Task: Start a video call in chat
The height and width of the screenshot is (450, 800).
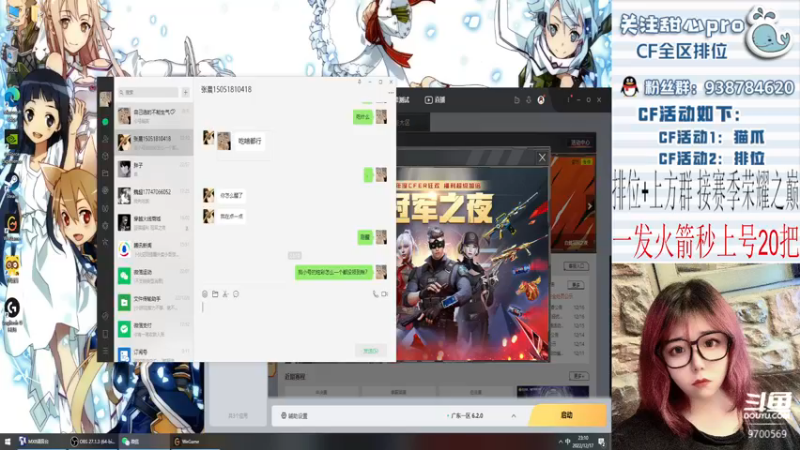Action: click(385, 294)
